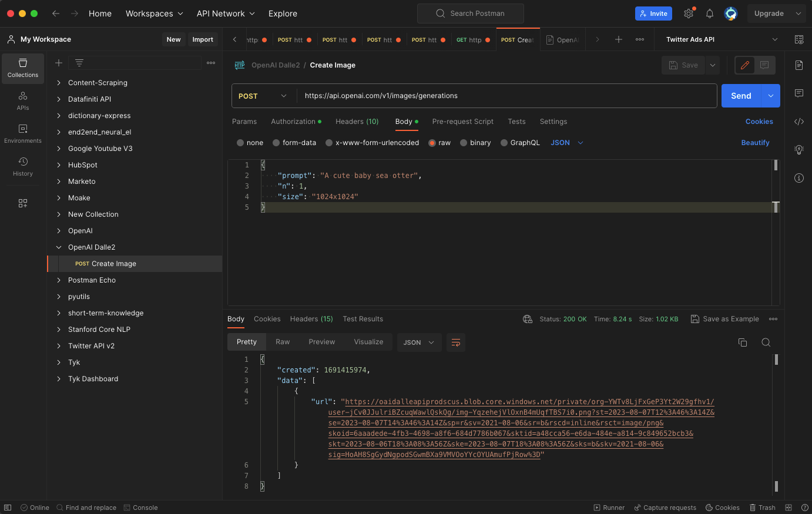The image size is (812, 514).
Task: Click the filter collections icon
Action: [x=79, y=63]
